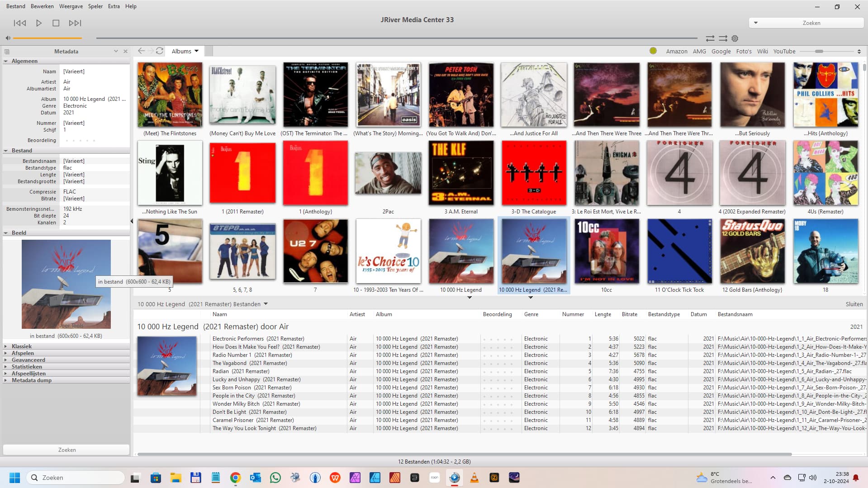The width and height of the screenshot is (868, 488).
Task: Open the AMG link
Action: click(x=699, y=52)
